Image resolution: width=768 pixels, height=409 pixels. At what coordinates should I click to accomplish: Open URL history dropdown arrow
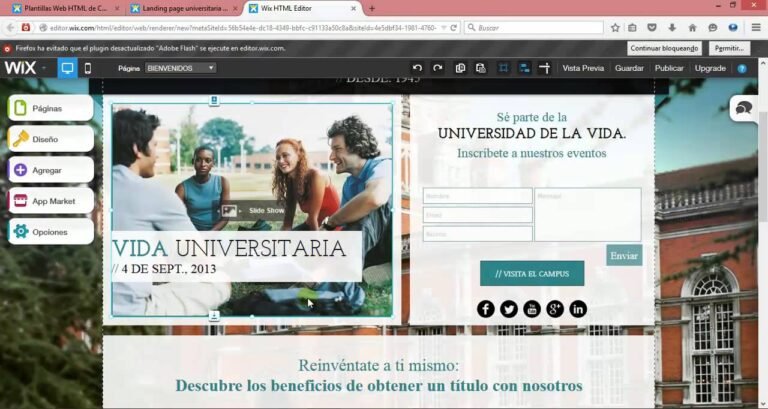[x=444, y=28]
